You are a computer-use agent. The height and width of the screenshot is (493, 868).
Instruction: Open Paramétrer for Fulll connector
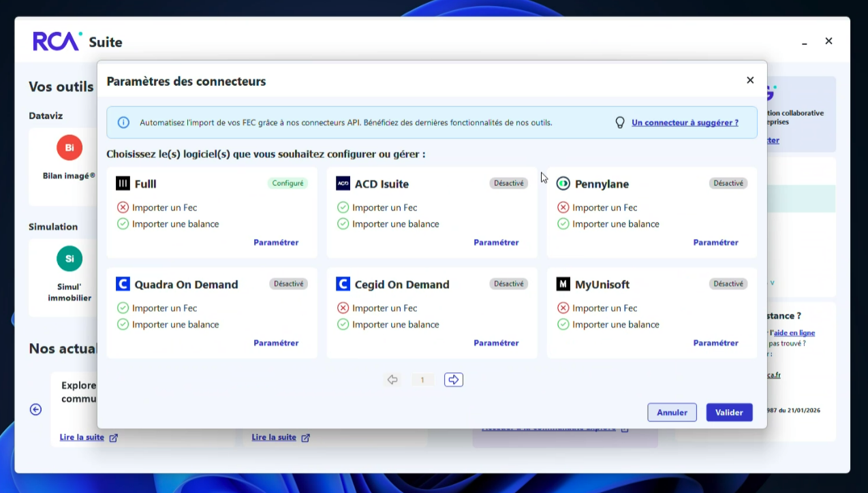(x=276, y=242)
